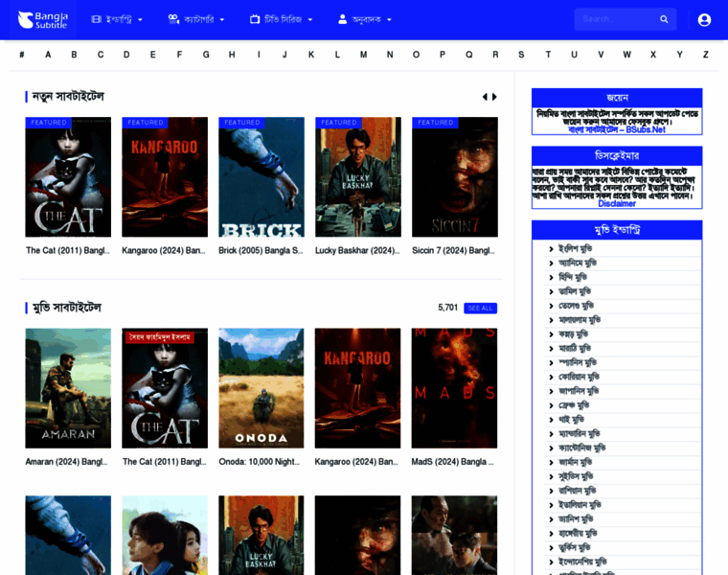
Task: Click title MadS (2024) Bangla ...
Action: (x=453, y=462)
